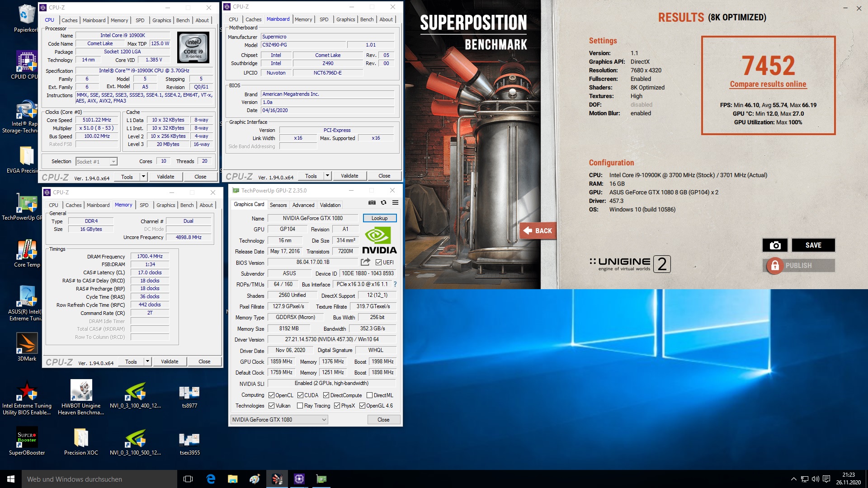The height and width of the screenshot is (488, 868).
Task: Click the GPU-Z refresh icon
Action: pyautogui.click(x=383, y=202)
